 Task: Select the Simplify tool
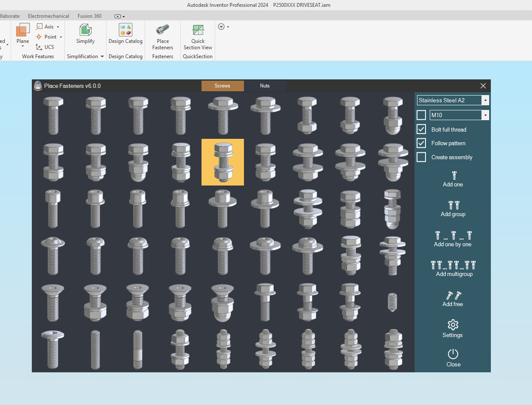point(85,31)
